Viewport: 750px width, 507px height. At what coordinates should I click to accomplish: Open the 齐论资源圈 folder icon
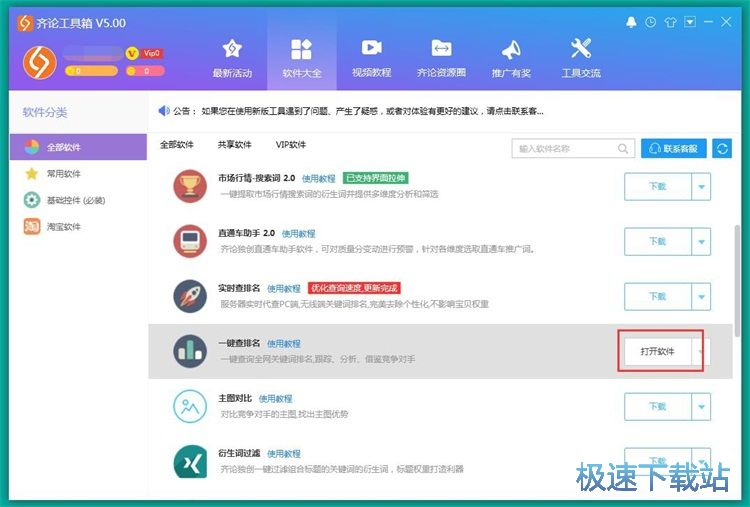[x=441, y=48]
